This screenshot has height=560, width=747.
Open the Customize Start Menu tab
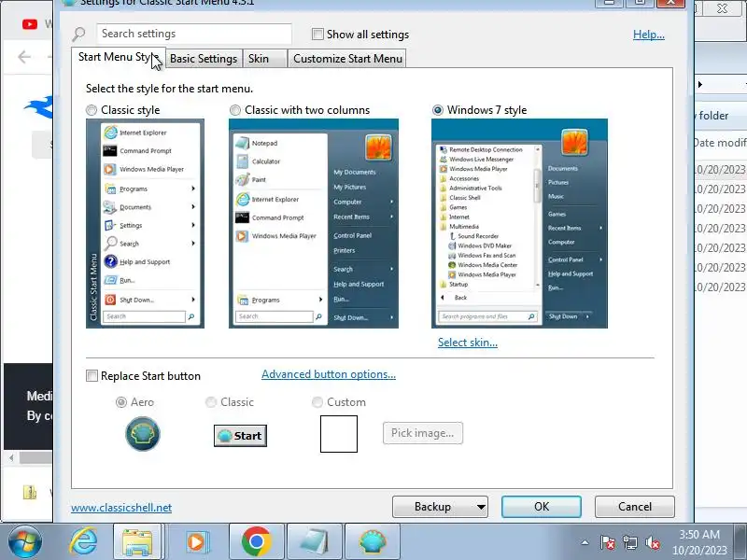coord(347,59)
